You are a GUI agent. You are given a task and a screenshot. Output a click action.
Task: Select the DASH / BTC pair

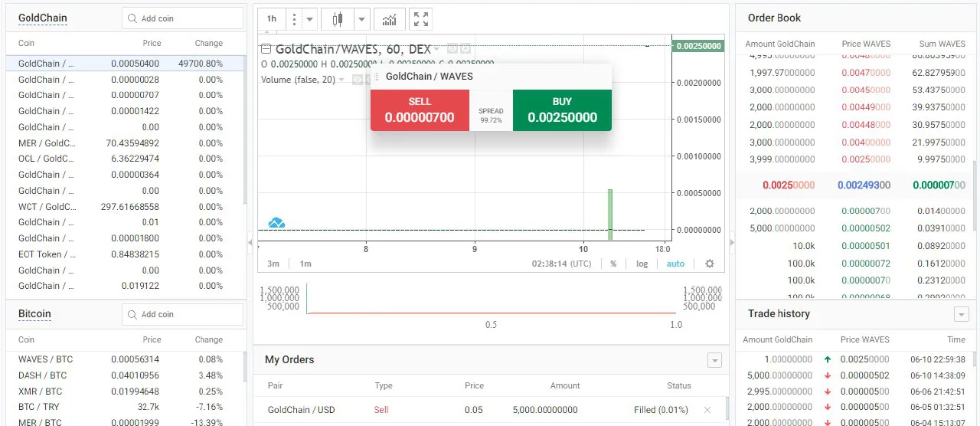point(126,375)
